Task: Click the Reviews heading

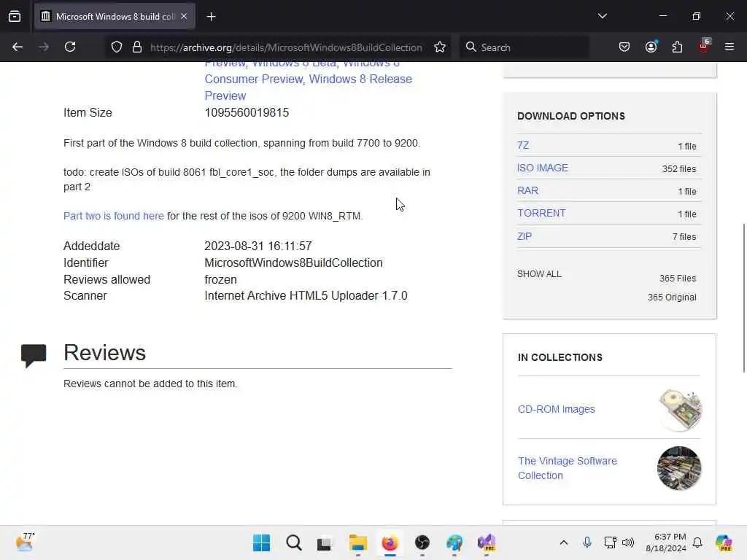Action: coord(105,352)
